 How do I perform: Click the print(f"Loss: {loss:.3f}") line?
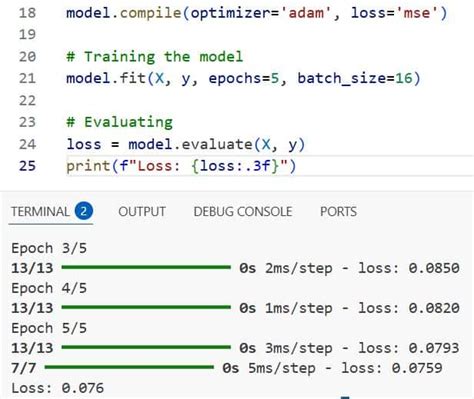181,166
